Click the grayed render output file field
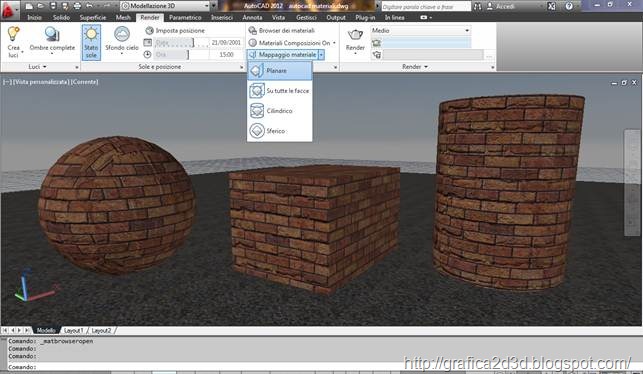643x374 pixels. point(433,55)
